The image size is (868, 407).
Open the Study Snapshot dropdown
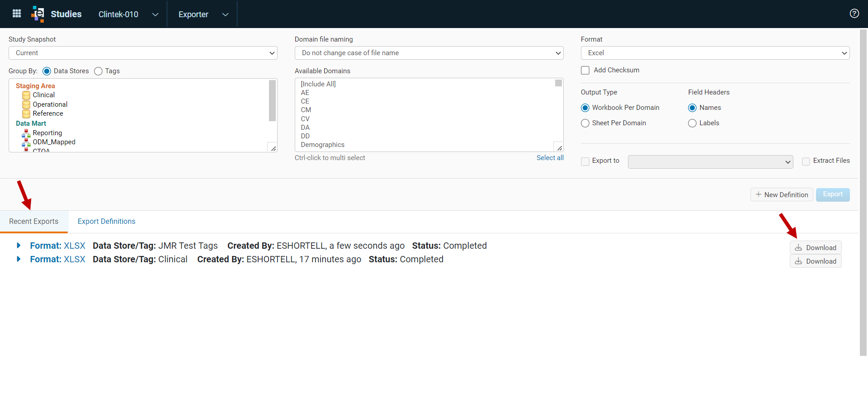143,53
